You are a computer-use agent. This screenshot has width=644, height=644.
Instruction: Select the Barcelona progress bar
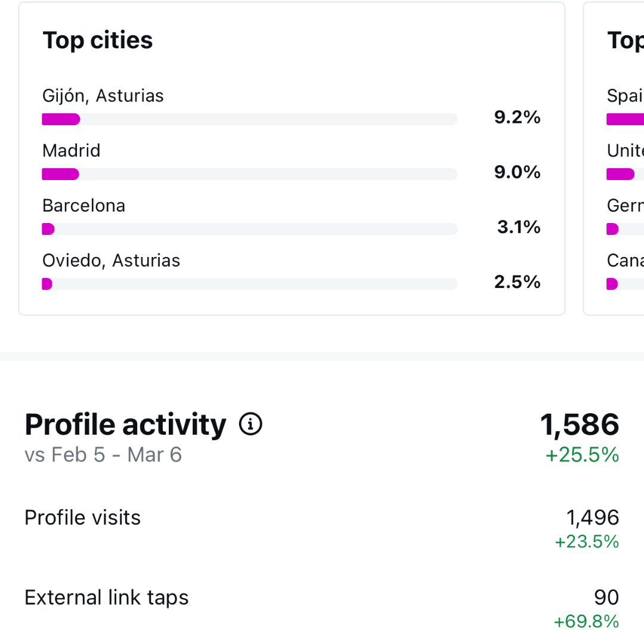(x=250, y=229)
